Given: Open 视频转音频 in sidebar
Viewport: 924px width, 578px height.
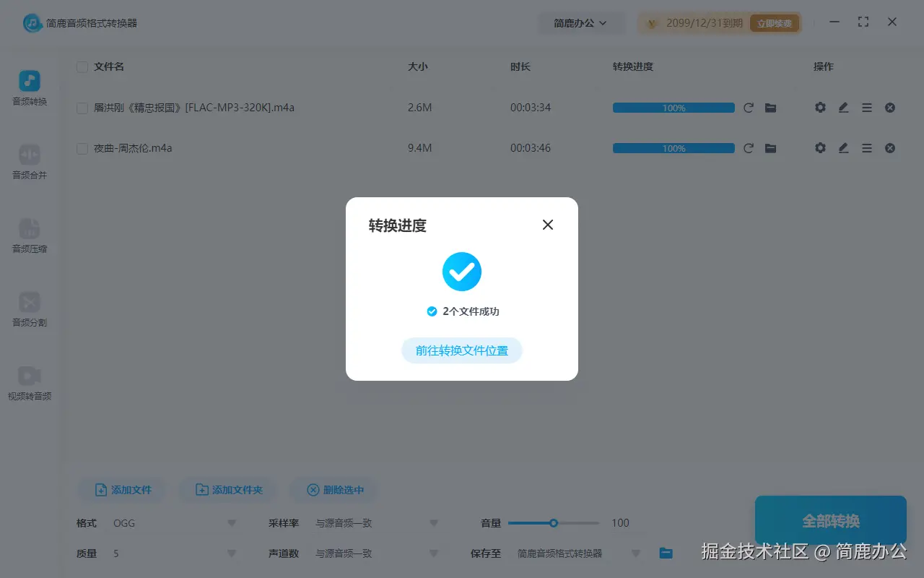Looking at the screenshot, I should (30, 384).
